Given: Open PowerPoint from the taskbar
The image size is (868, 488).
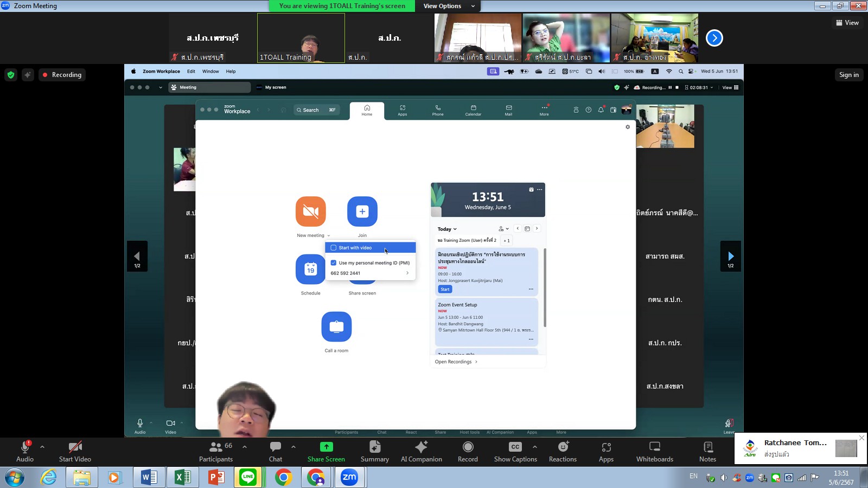Looking at the screenshot, I should pos(216,477).
